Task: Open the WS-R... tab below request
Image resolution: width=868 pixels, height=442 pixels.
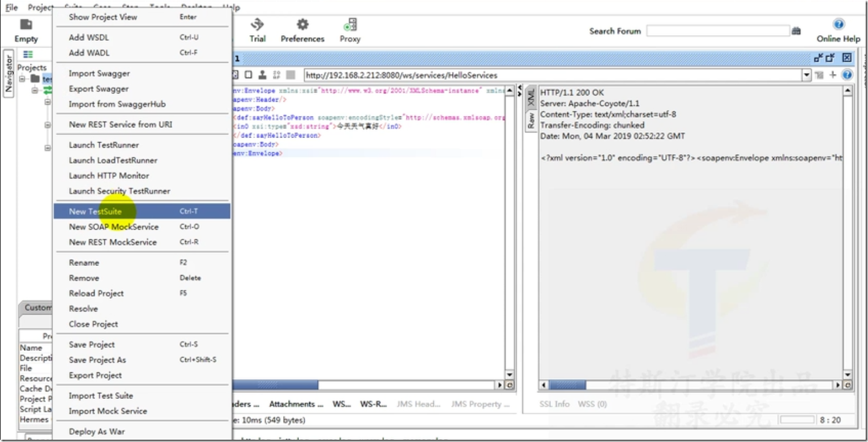Action: [373, 404]
